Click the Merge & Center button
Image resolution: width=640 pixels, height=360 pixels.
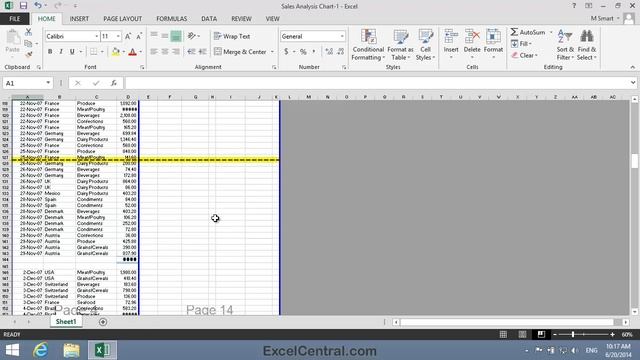pyautogui.click(x=240, y=52)
